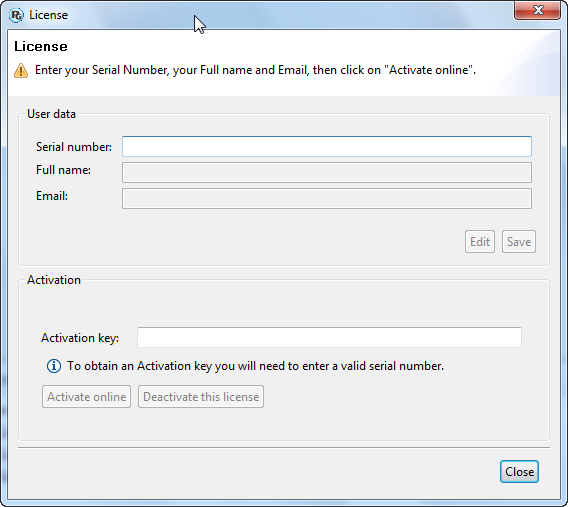Click the Edit button
Screen dimensions: 568x507
(480, 242)
